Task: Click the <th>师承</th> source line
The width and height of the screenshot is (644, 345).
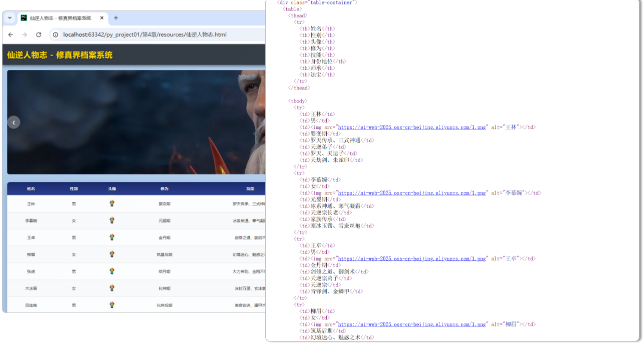Action: (317, 68)
